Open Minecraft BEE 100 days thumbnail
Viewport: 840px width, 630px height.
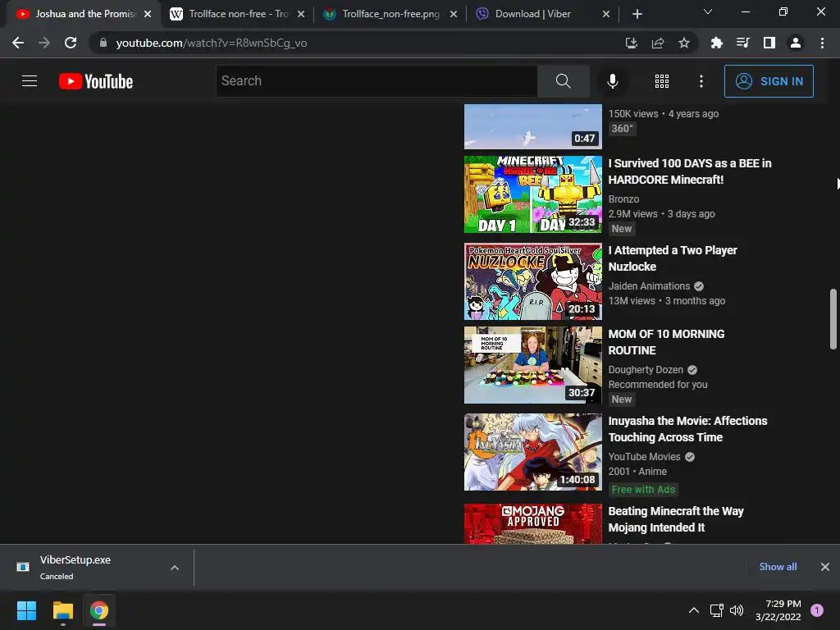click(x=533, y=194)
